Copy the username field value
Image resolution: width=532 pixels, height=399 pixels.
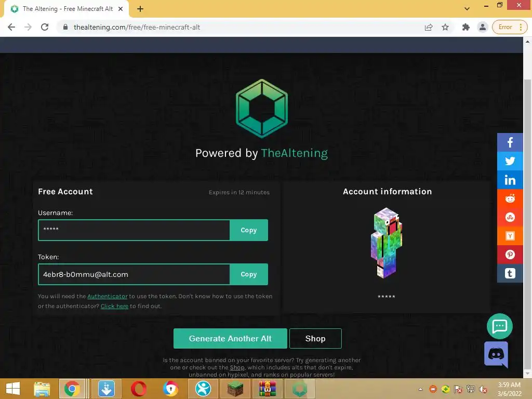click(249, 230)
